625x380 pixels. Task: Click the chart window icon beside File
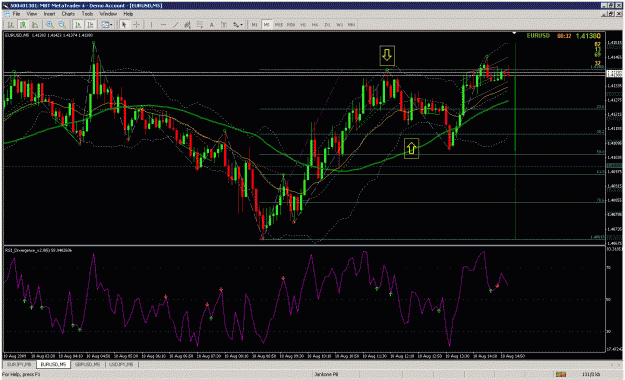point(7,14)
